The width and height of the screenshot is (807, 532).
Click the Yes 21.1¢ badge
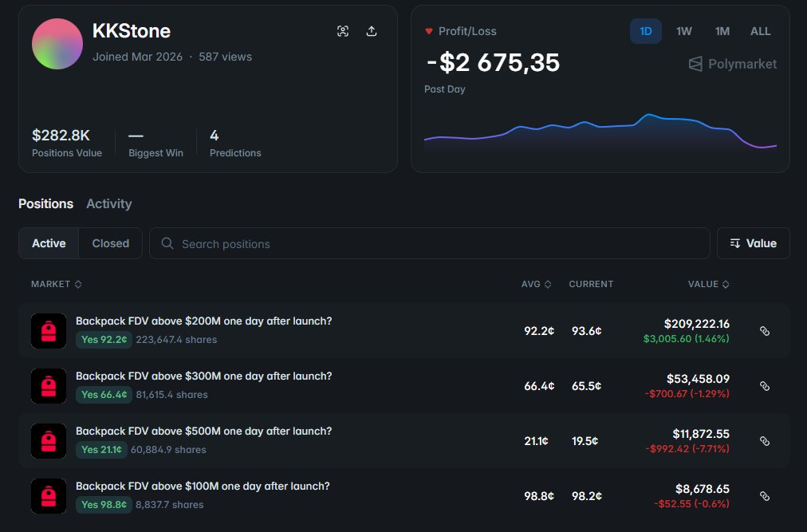click(x=101, y=450)
